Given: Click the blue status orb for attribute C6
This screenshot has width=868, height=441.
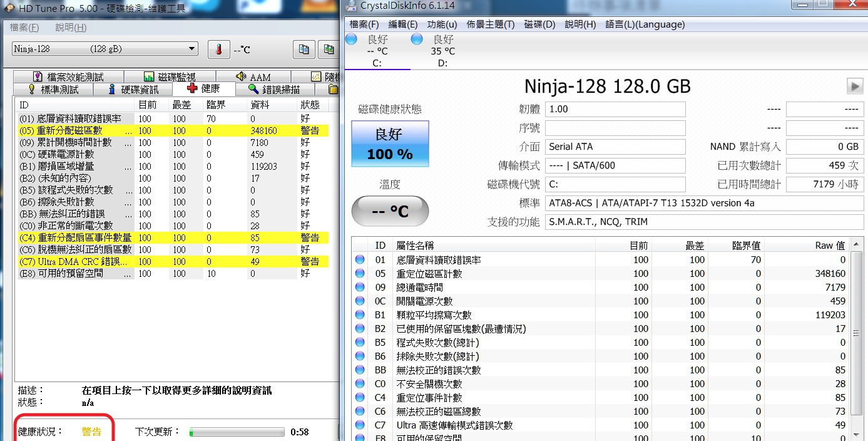Looking at the screenshot, I should point(360,411).
